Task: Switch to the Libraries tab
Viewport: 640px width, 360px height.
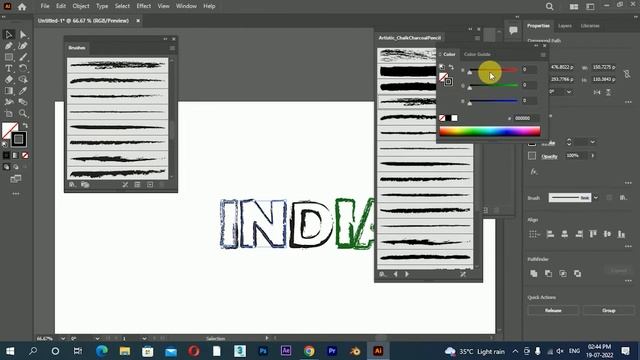Action: (x=590, y=26)
